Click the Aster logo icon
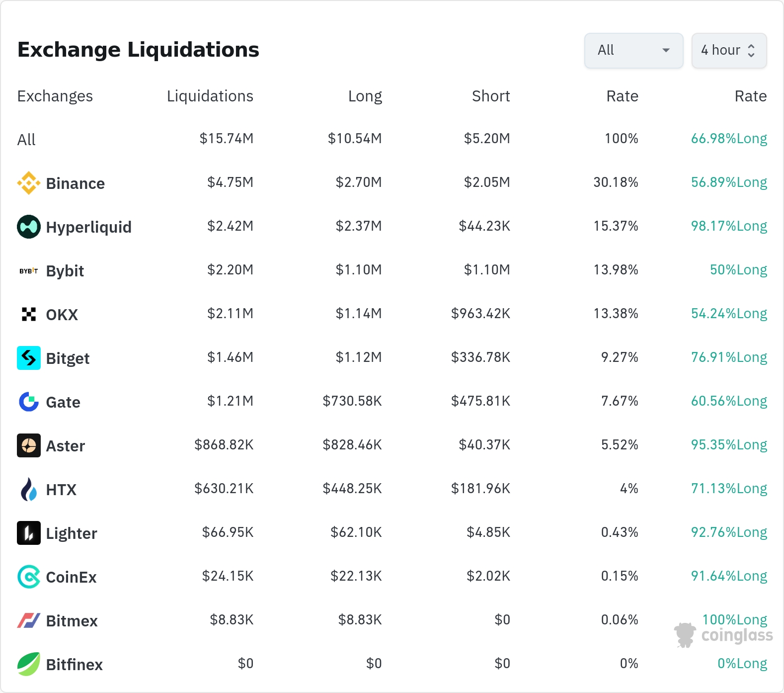Image resolution: width=784 pixels, height=693 pixels. pyautogui.click(x=29, y=445)
